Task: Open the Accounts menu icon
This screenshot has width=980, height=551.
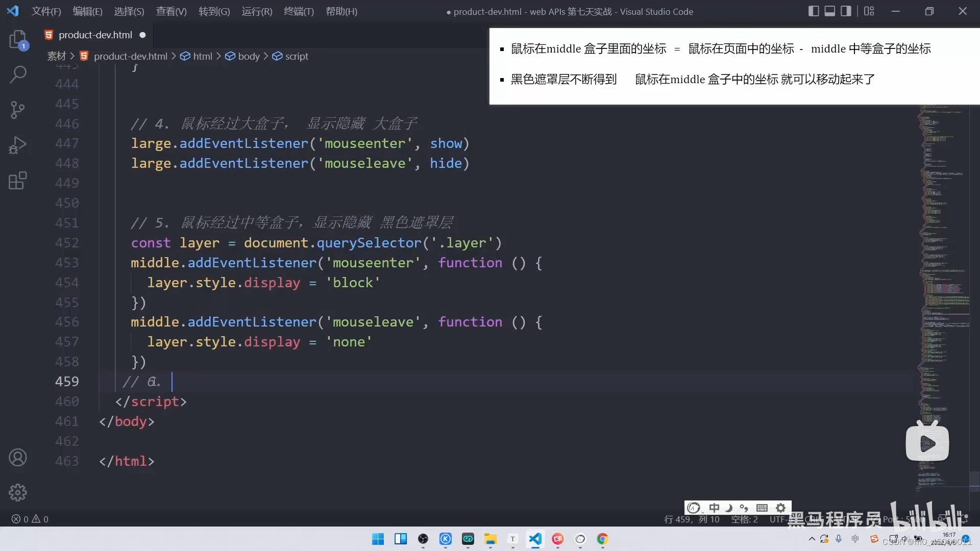Action: tap(18, 458)
